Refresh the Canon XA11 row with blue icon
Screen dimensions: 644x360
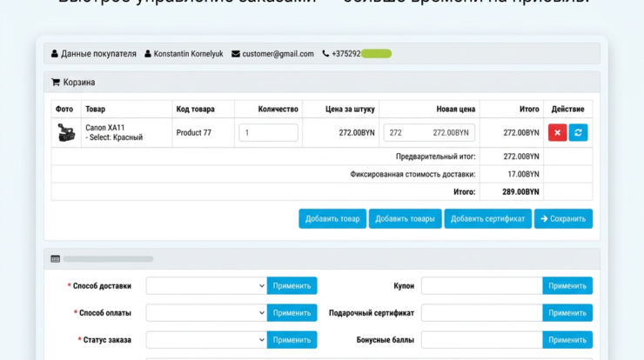(578, 132)
